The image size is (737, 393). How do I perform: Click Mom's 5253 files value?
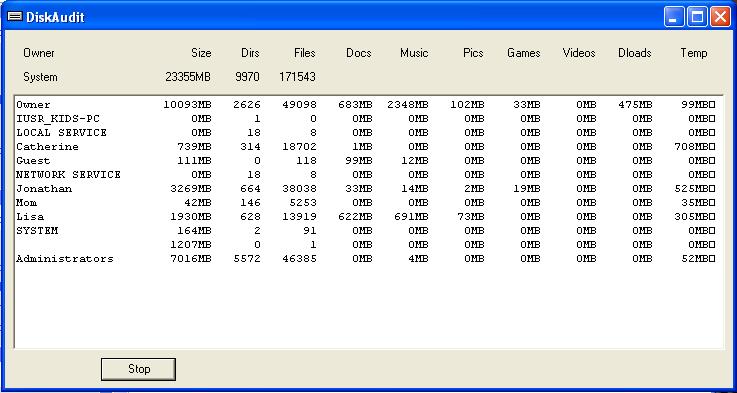[303, 203]
